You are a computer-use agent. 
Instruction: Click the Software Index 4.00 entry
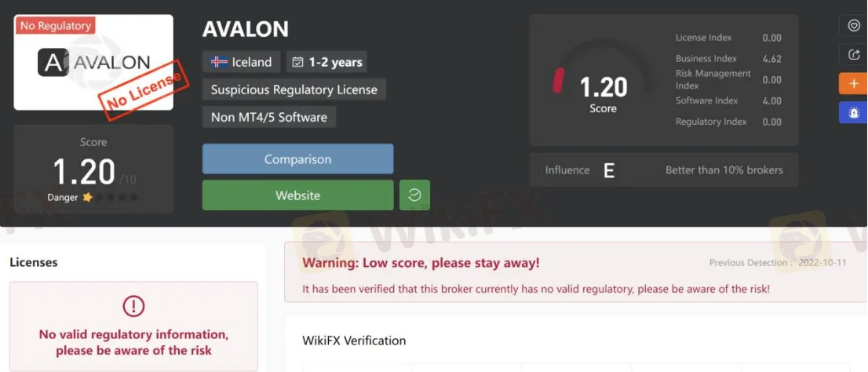[x=728, y=100]
